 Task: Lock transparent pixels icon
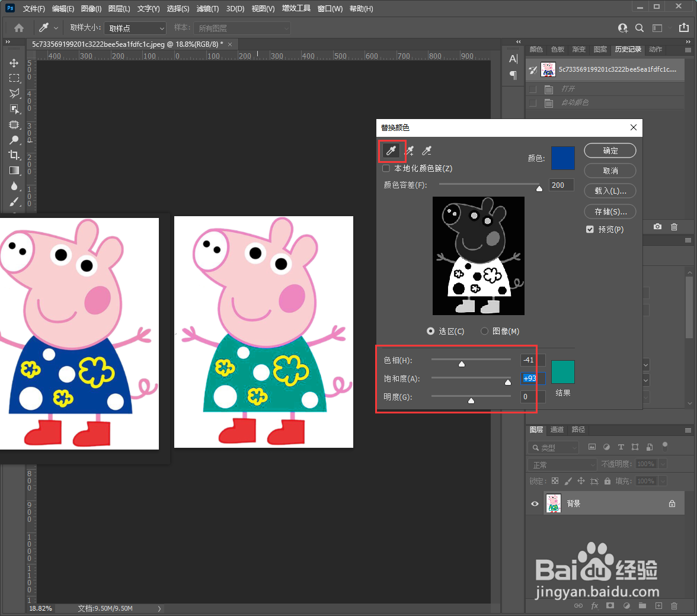point(555,480)
